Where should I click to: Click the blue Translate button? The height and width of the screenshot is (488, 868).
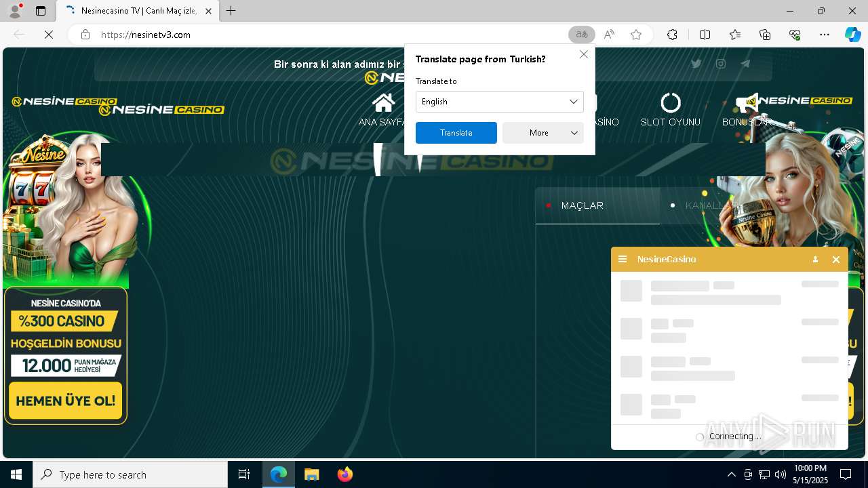coord(456,133)
